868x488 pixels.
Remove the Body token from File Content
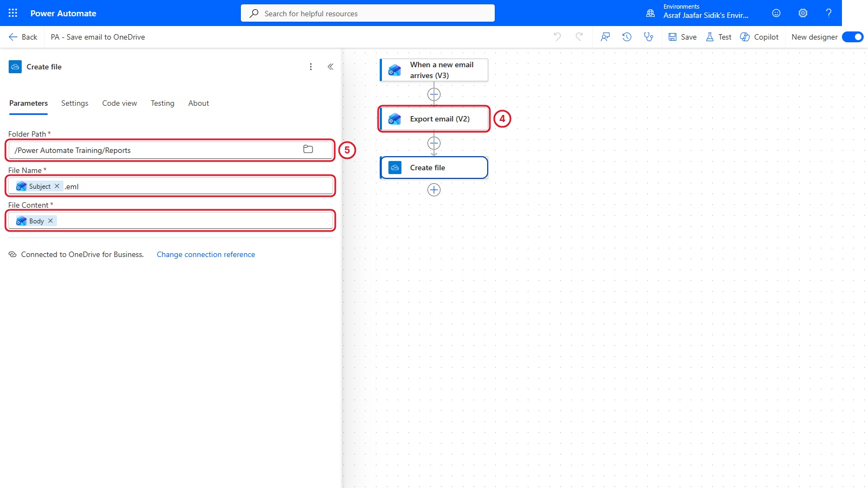50,221
